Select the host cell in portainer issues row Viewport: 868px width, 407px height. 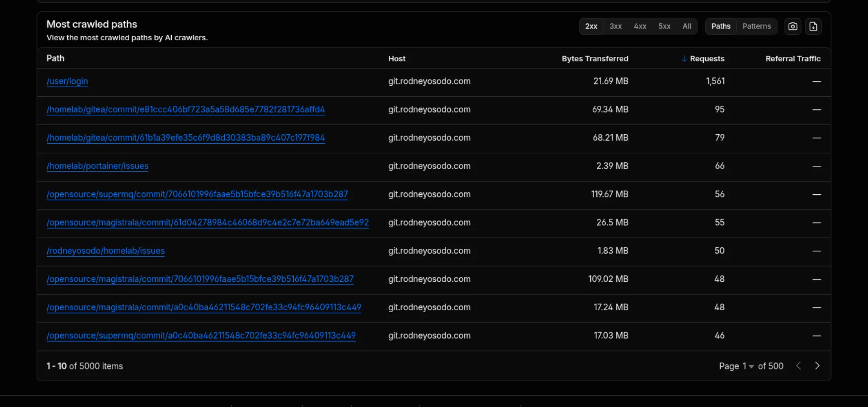click(429, 166)
